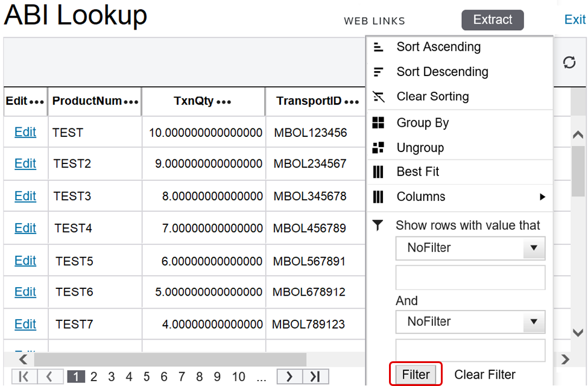This screenshot has width=588, height=386.
Task: Open the Edit column options ellipsis
Action: click(37, 102)
